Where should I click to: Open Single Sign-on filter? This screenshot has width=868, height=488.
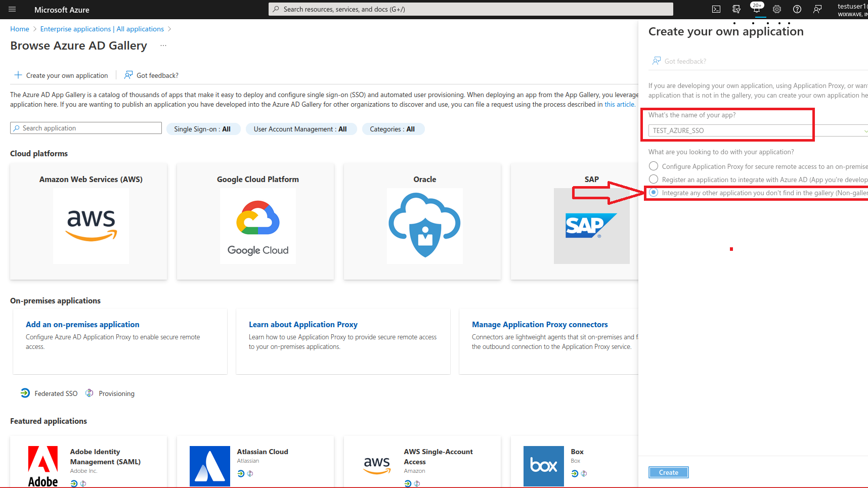coord(202,129)
